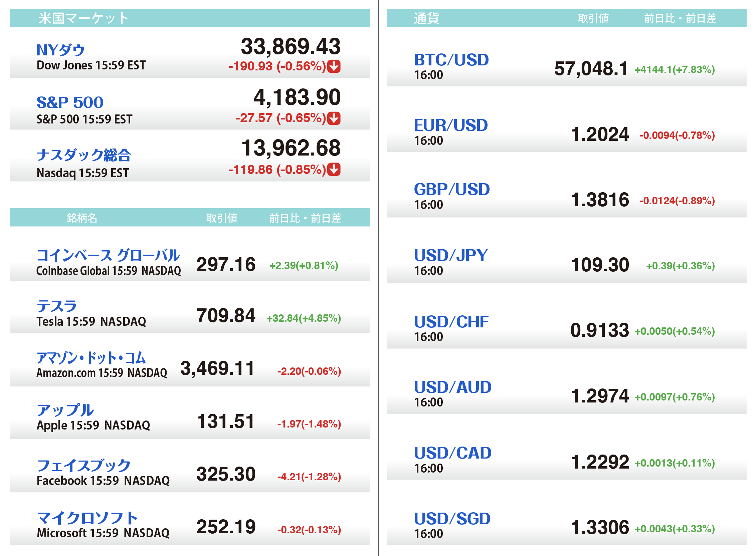Click the 通貨 section header
Viewport: 756px width, 556px height.
pos(426,18)
